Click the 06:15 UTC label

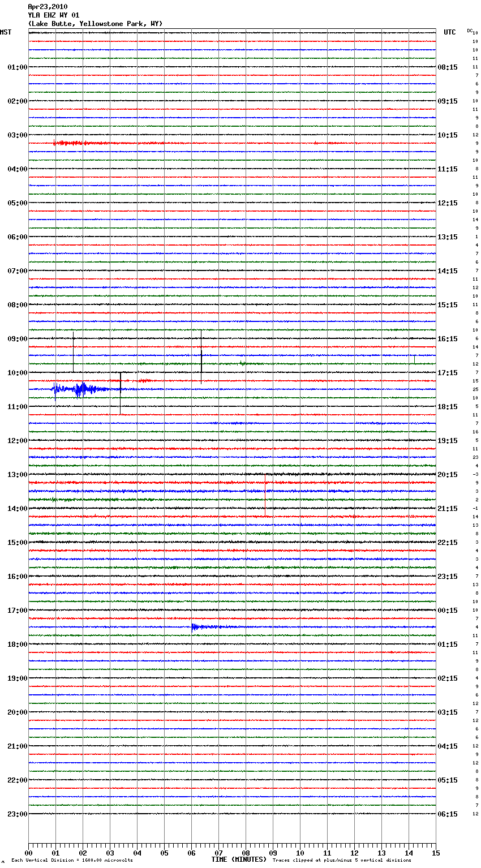(448, 814)
